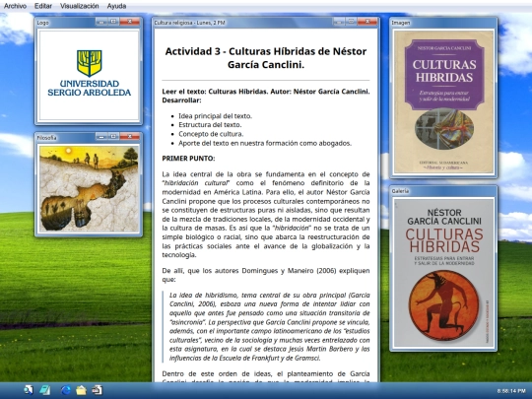Click the 'Actividad 3 - Culturas Híbridas' heading
This screenshot has width=532, height=399.
266,58
